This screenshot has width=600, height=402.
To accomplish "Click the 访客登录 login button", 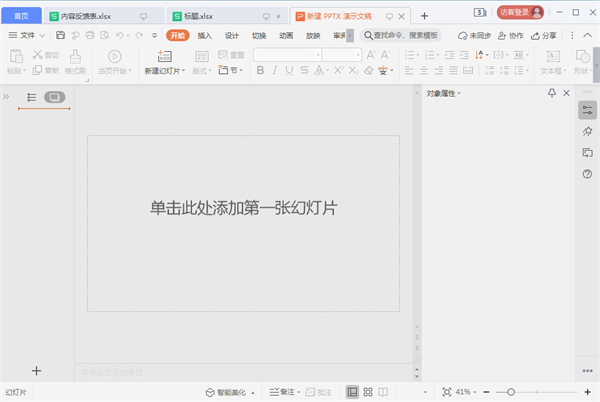I will (521, 12).
